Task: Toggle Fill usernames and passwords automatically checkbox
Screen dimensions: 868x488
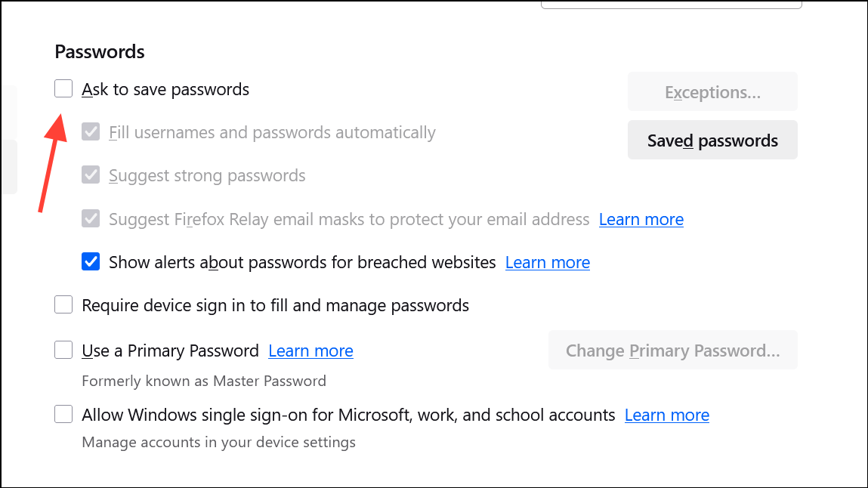Action: click(x=91, y=132)
